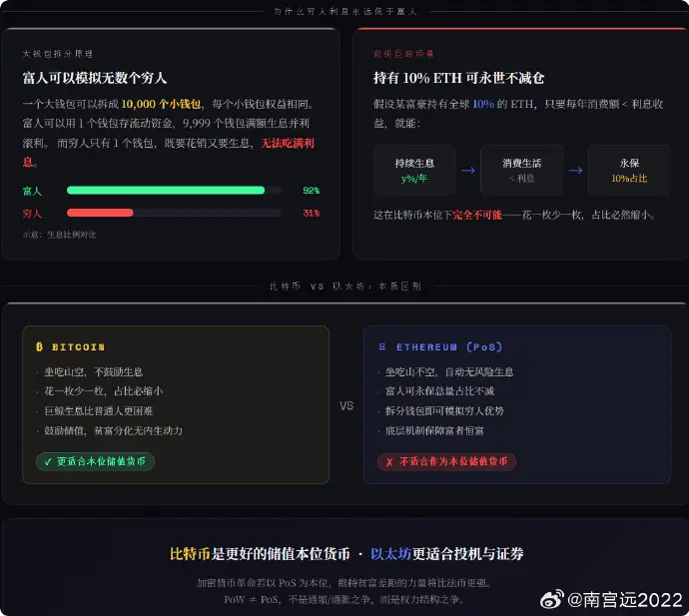Click the caption 示意: 生息比例对比
Image resolution: width=689 pixels, height=616 pixels.
click(59, 235)
